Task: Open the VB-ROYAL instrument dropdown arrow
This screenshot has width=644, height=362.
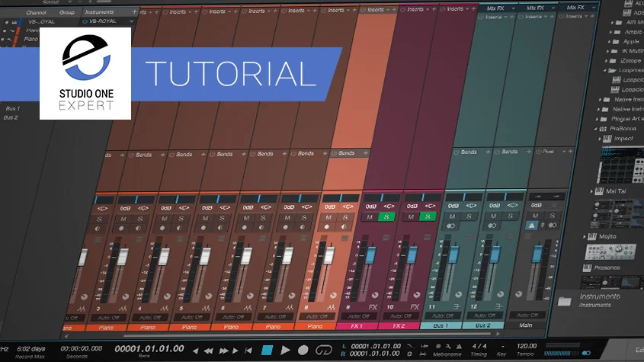Action: click(x=131, y=21)
